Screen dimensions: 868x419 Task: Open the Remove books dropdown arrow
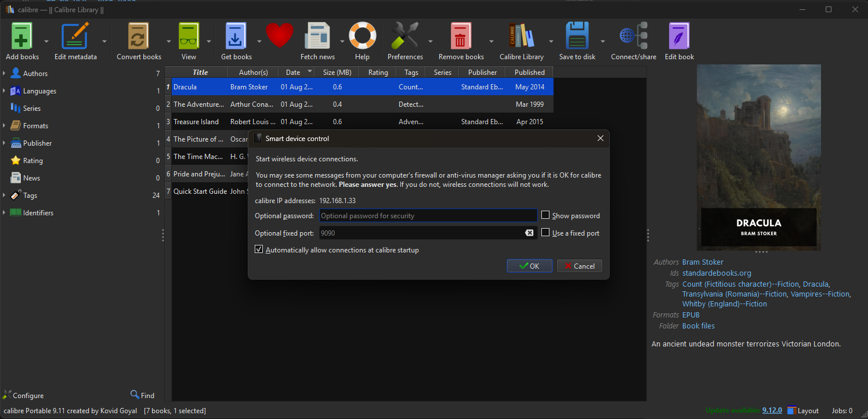491,41
